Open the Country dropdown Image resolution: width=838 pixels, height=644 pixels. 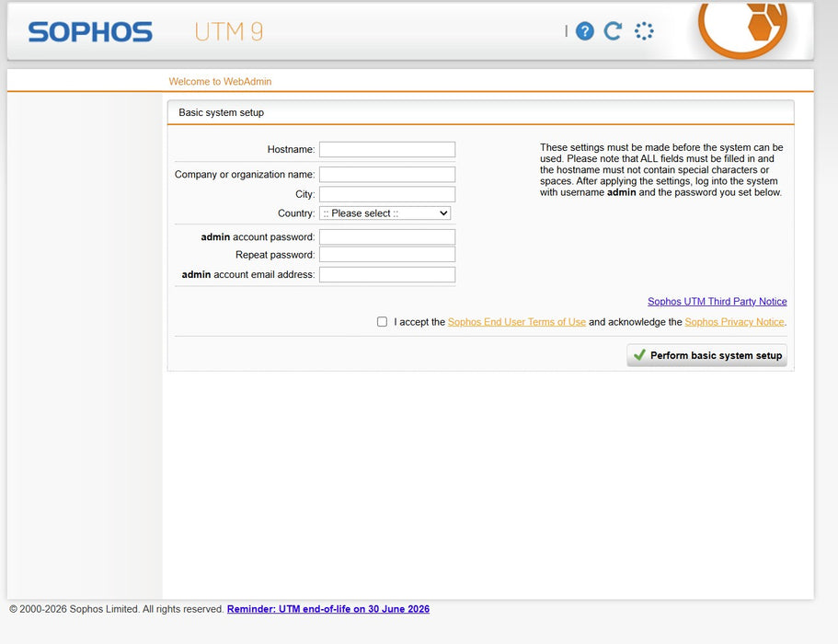[385, 213]
